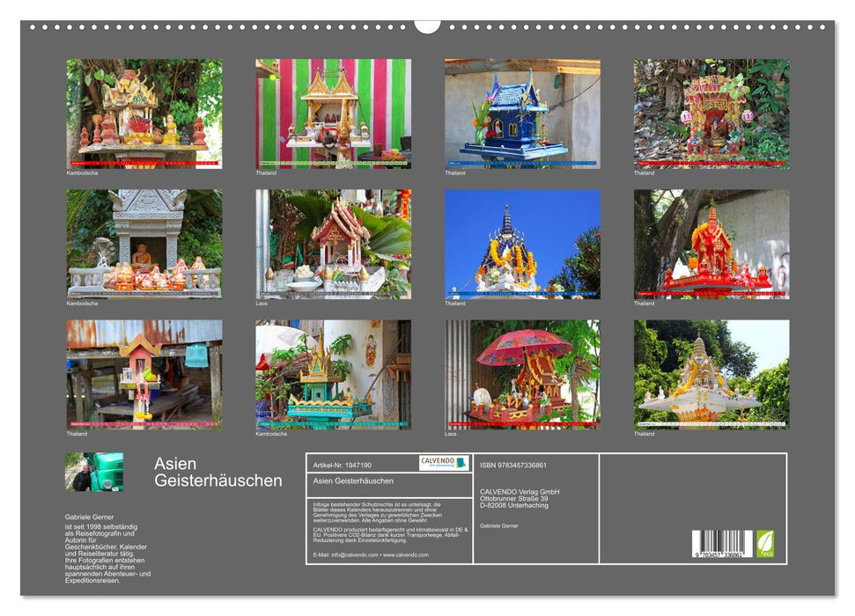
Task: Click the barcode next to eco icon
Action: click(x=721, y=543)
